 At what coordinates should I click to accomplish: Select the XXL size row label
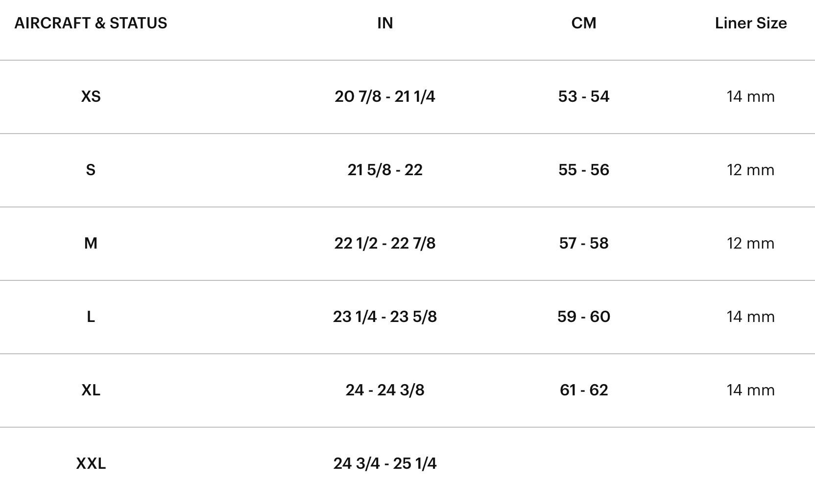point(91,463)
